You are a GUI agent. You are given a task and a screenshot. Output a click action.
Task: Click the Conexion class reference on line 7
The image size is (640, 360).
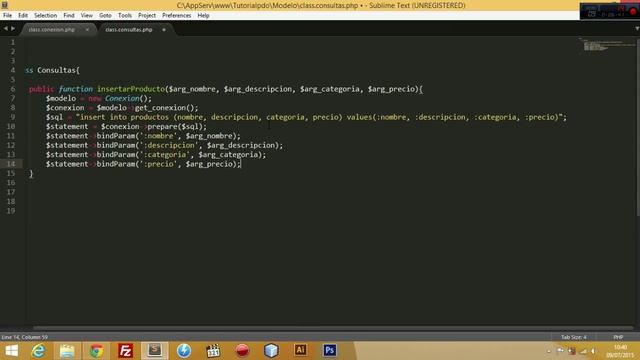[x=122, y=98]
